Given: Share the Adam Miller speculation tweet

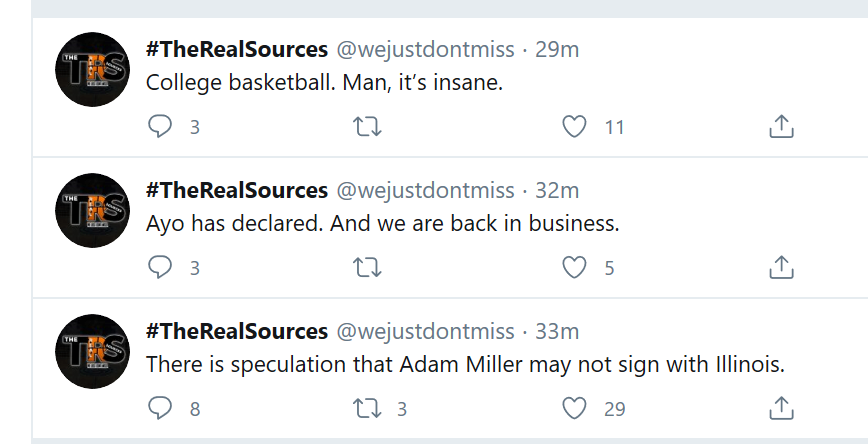Looking at the screenshot, I should coord(781,408).
